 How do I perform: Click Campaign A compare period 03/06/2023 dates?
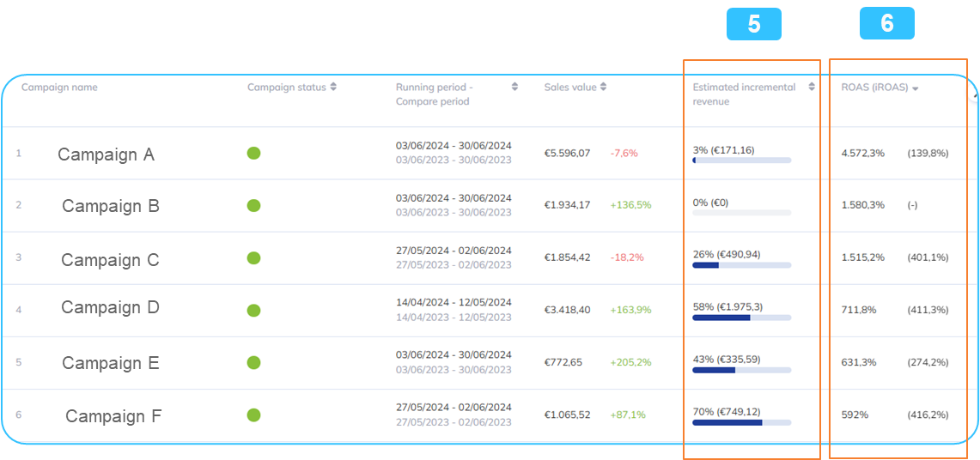453,160
